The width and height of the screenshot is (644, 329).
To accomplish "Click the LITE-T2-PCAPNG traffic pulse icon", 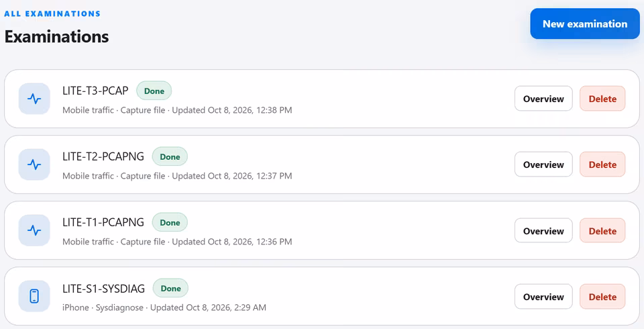I will point(34,164).
